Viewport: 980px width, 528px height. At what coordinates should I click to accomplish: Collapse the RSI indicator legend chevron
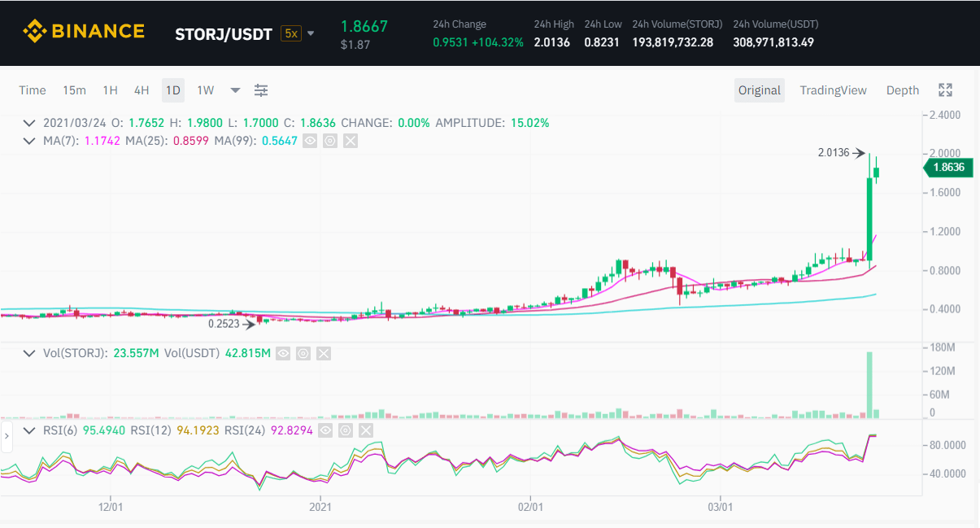(x=30, y=430)
